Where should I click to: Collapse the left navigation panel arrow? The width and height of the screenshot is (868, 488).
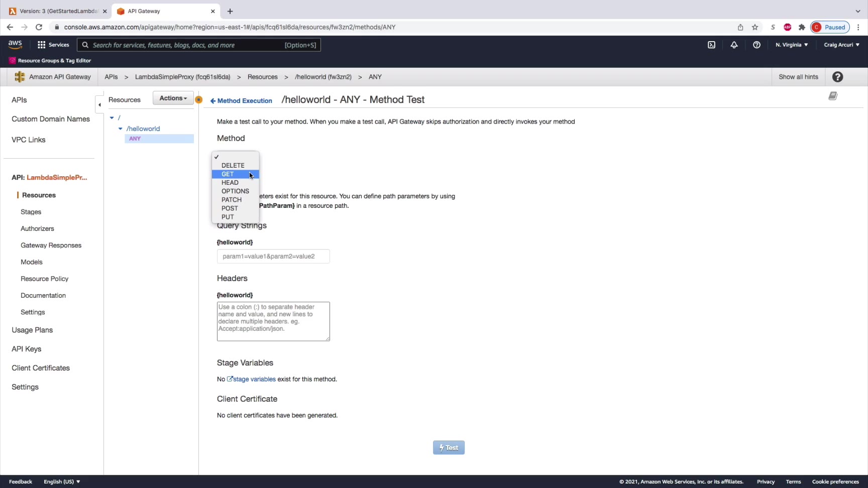(x=99, y=104)
